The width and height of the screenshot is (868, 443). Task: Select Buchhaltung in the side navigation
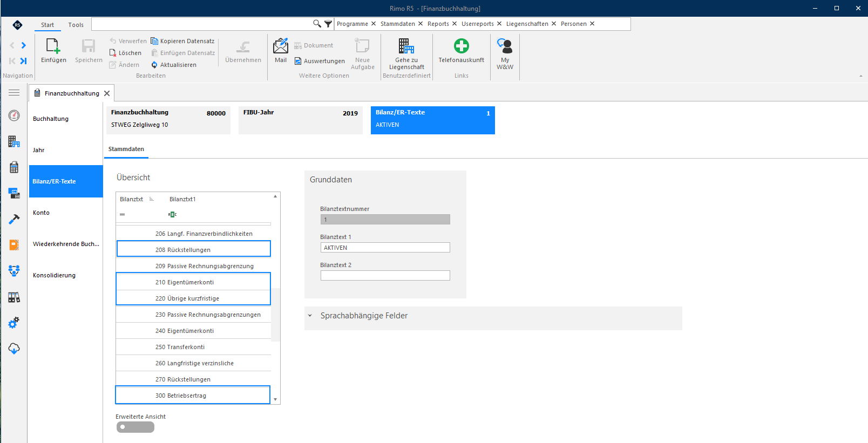66,119
